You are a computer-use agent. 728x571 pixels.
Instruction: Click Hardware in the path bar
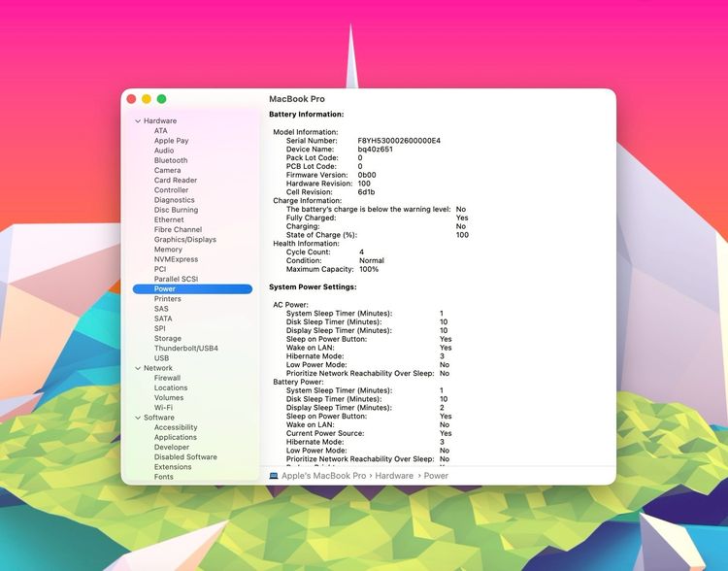pyautogui.click(x=394, y=476)
